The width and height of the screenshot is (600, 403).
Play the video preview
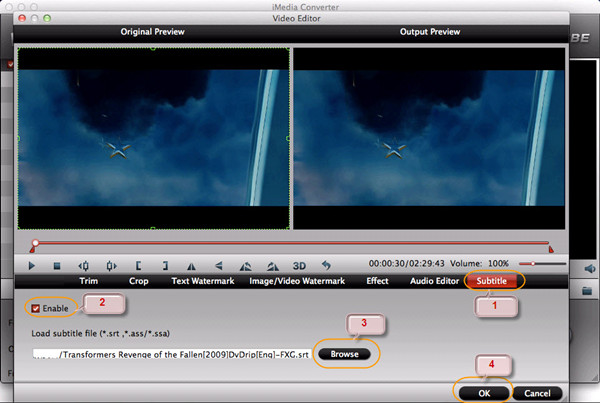pos(32,265)
